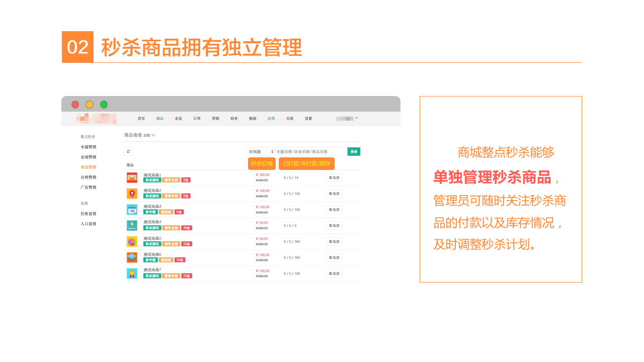Click the medal icon of 测试商品7
644x362 pixels.
(x=132, y=274)
